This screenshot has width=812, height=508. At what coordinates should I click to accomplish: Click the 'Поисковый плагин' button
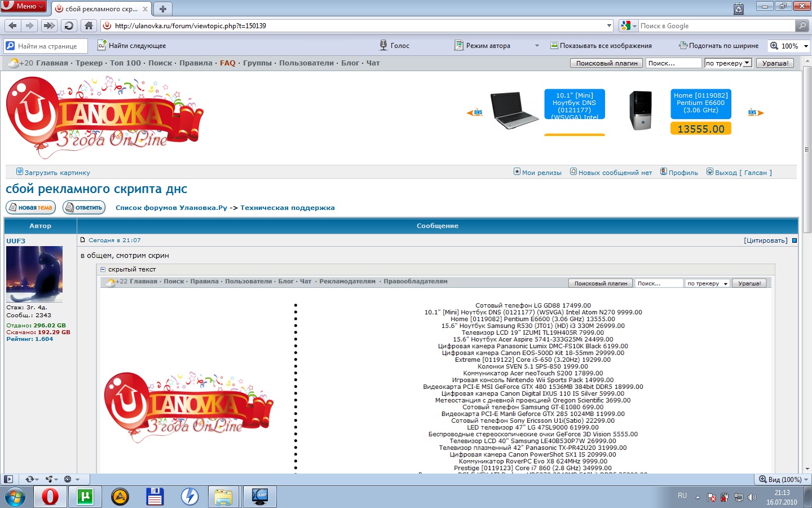(x=607, y=63)
